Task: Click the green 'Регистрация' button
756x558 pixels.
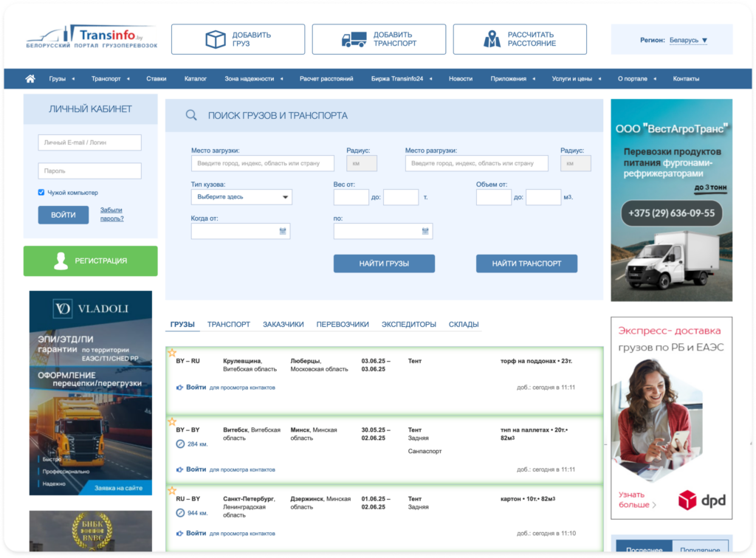Action: (x=90, y=261)
